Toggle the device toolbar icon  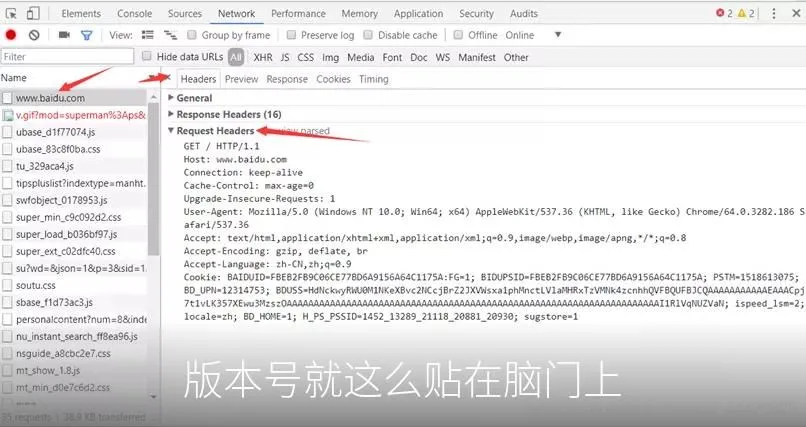[33, 13]
